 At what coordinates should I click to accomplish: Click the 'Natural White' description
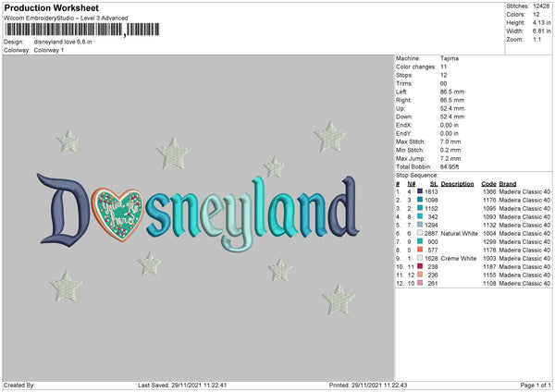pyautogui.click(x=460, y=234)
